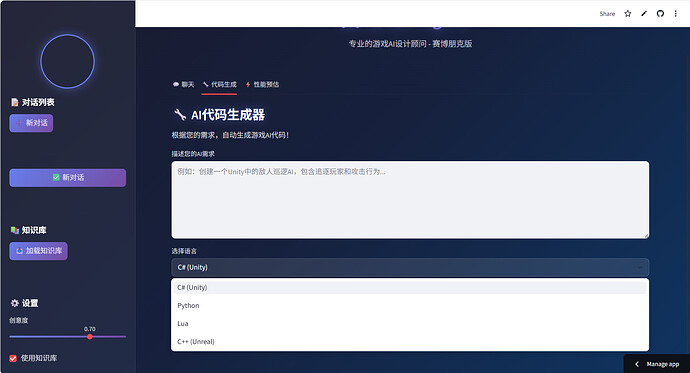Adjust the 创意度 slider handle
This screenshot has width=690, height=373.
(90, 336)
